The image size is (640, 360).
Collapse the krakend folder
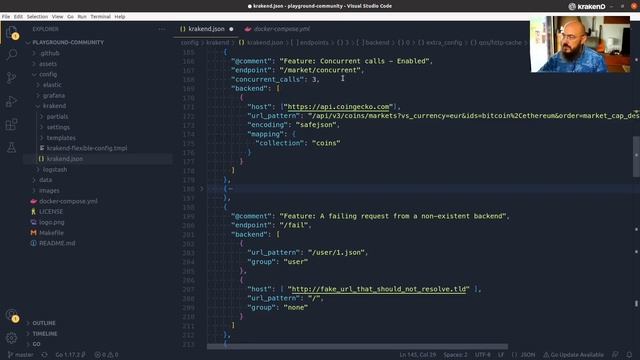[54, 106]
